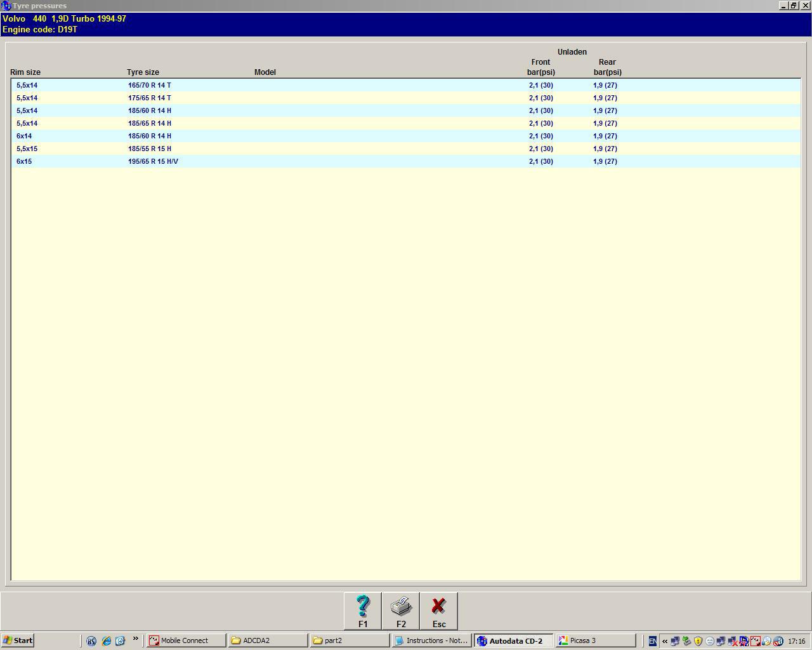
Task: Click the BS quick launch icon
Action: [x=91, y=641]
